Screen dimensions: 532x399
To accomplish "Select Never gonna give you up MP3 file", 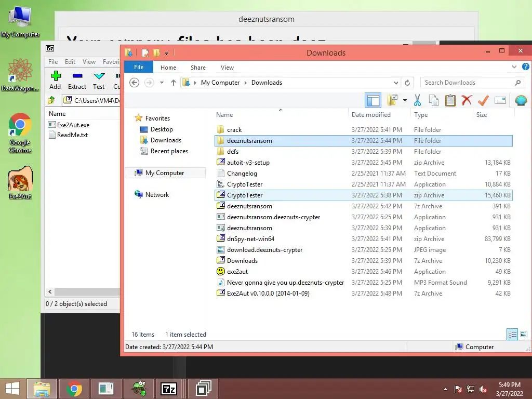I will (x=363, y=282).
